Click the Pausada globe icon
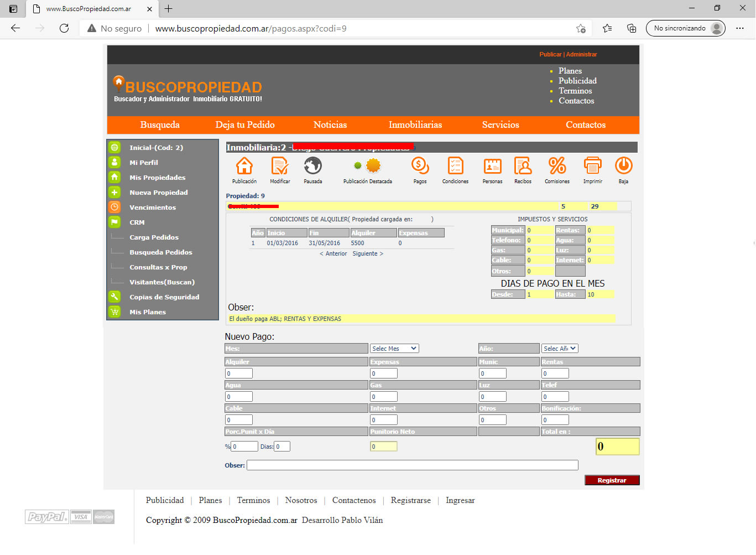 (313, 166)
